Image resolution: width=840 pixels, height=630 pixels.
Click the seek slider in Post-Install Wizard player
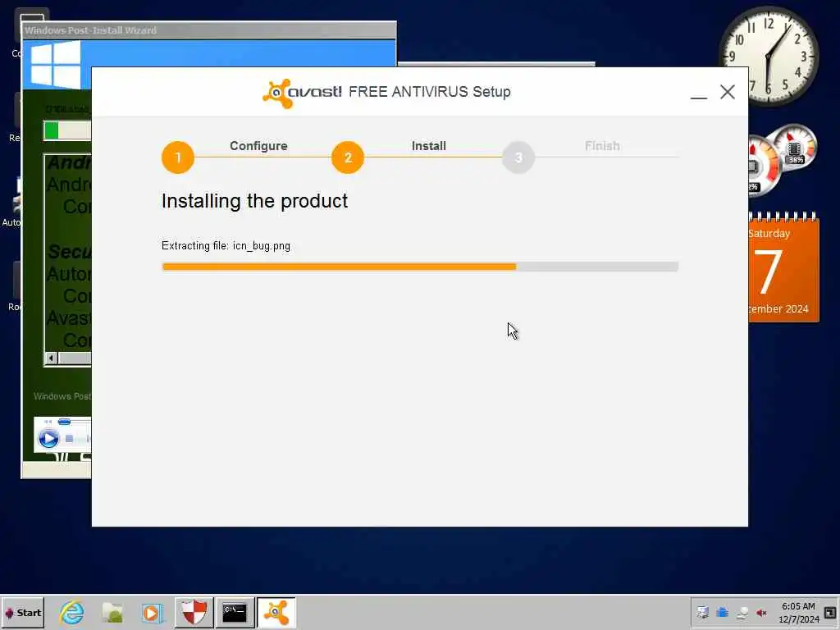click(64, 422)
